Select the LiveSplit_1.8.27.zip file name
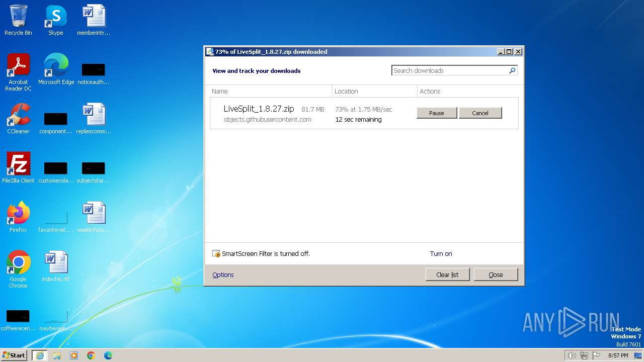 tap(259, 109)
